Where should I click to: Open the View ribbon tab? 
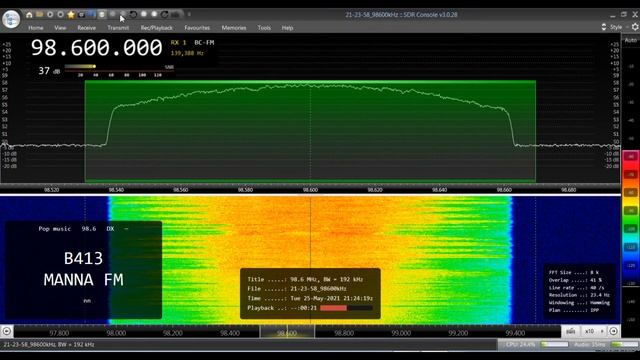[x=60, y=28]
